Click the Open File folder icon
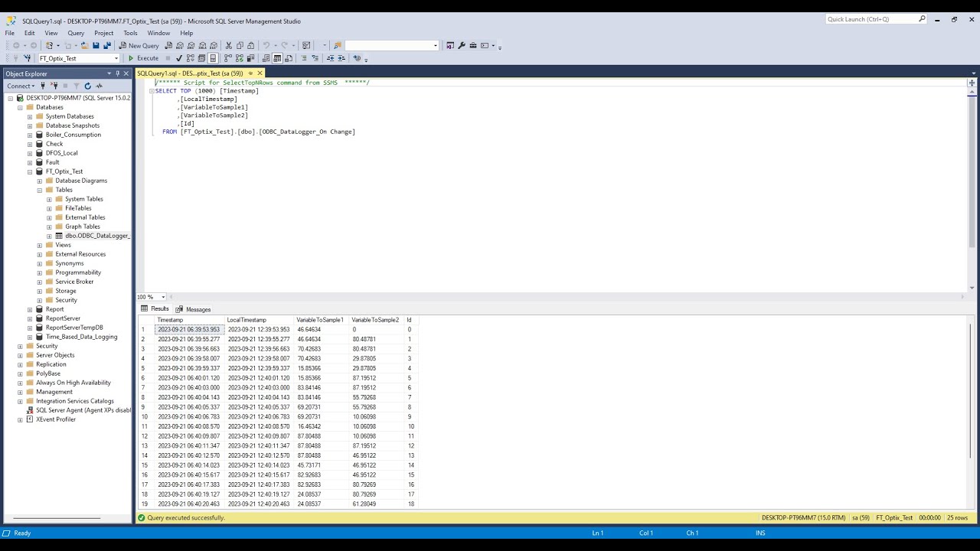The height and width of the screenshot is (551, 980). point(84,45)
